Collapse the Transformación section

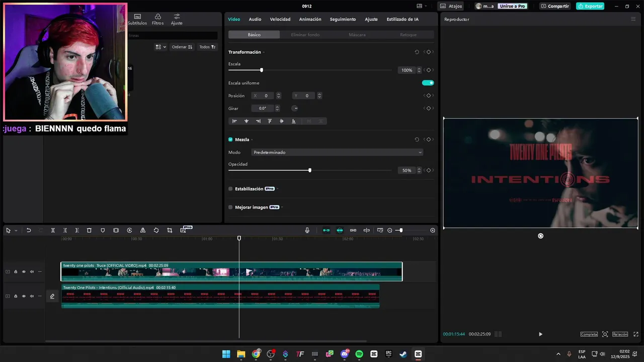click(264, 52)
